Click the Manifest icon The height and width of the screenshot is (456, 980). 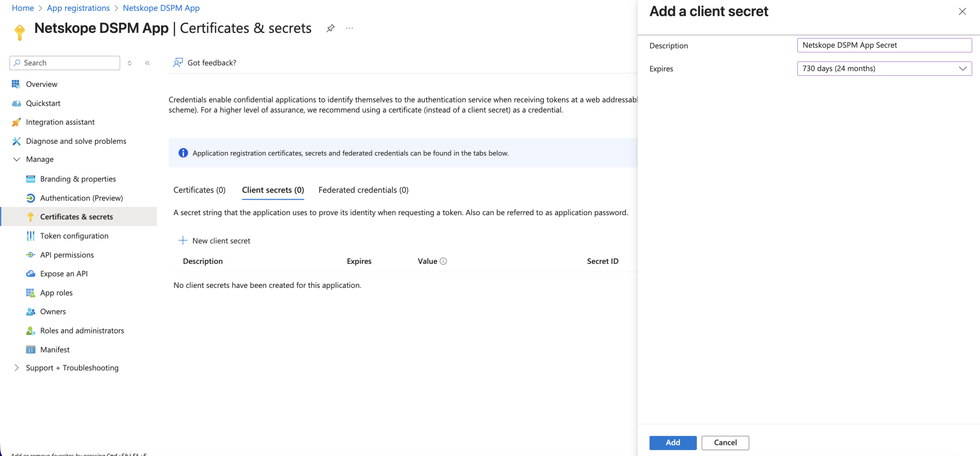30,350
